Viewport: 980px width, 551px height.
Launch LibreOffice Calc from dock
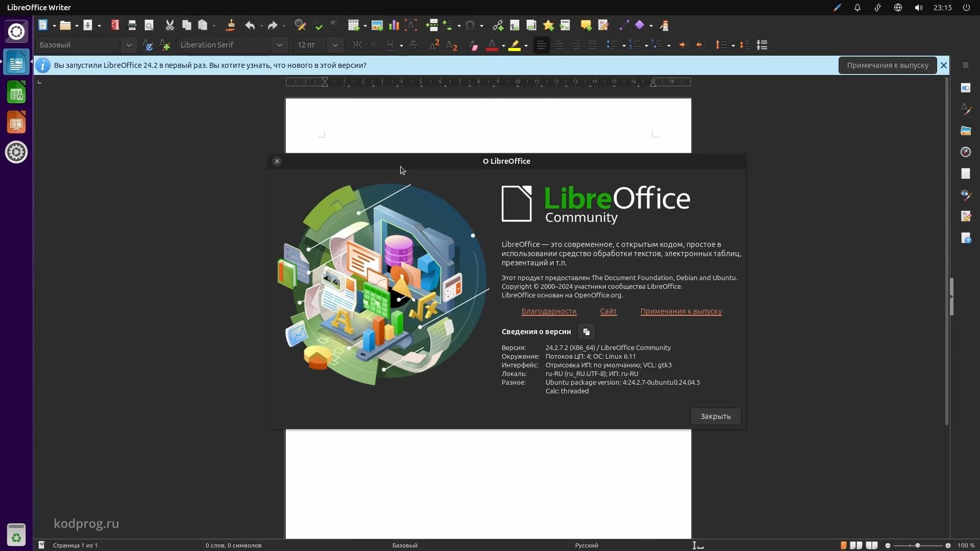coord(16,93)
